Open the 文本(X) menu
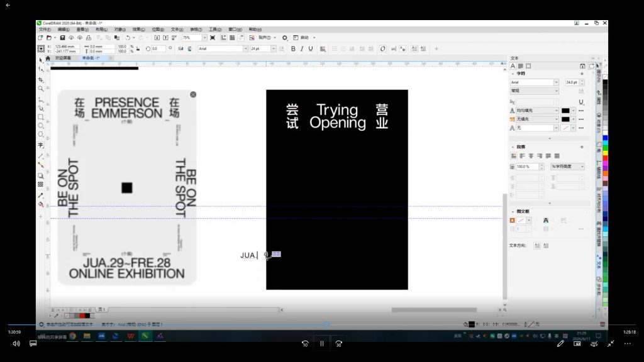This screenshot has width=644, height=362. click(177, 30)
